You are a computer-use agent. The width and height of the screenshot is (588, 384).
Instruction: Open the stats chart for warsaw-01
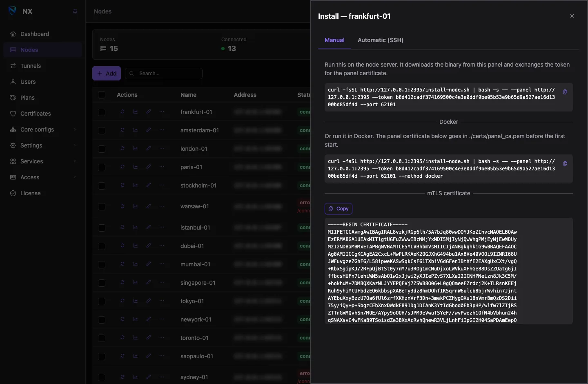(x=136, y=206)
